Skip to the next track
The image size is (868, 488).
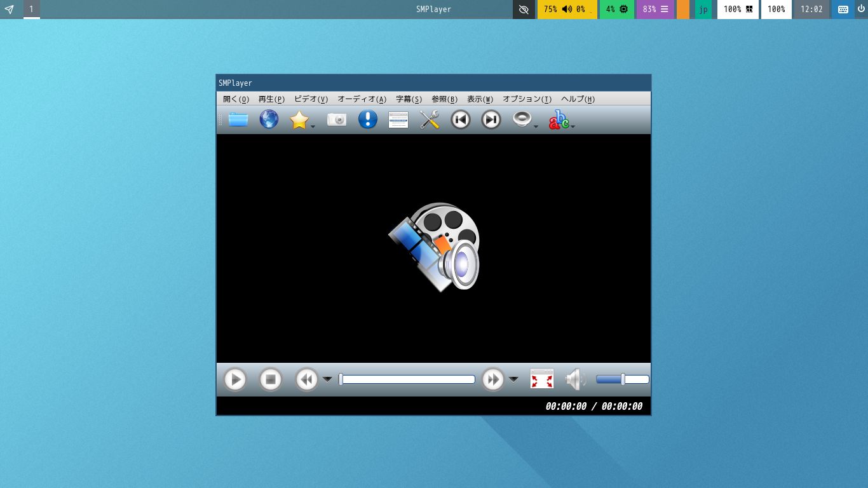[x=490, y=119]
